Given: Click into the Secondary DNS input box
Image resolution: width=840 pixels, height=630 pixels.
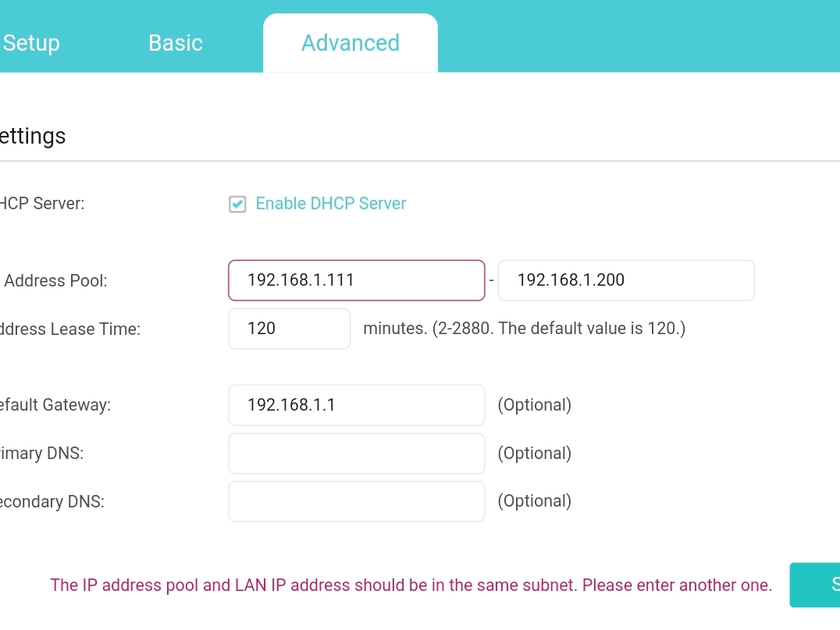Looking at the screenshot, I should pyautogui.click(x=357, y=501).
